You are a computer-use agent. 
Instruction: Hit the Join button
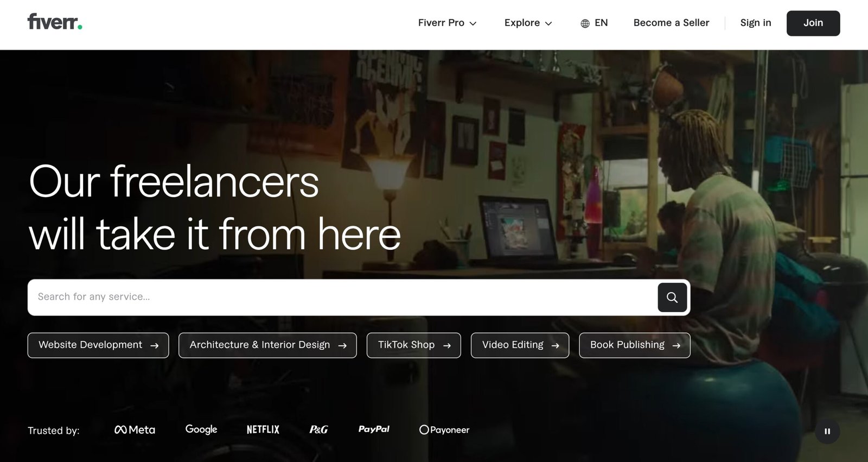tap(813, 23)
